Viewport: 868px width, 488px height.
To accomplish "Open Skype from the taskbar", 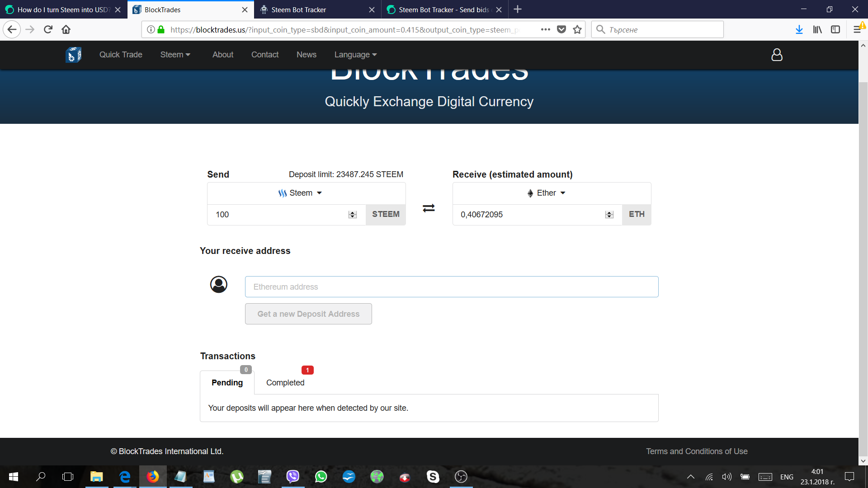I will pos(433,476).
